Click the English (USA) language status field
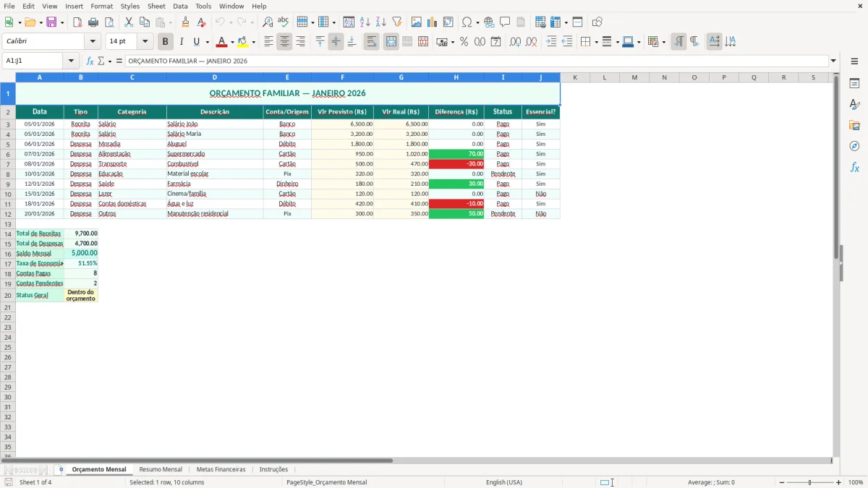 pyautogui.click(x=503, y=482)
